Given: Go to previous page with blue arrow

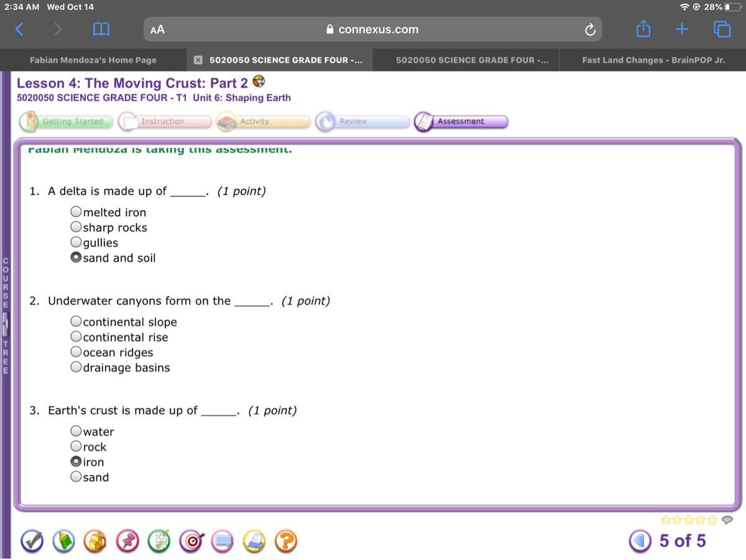Looking at the screenshot, I should point(640,541).
